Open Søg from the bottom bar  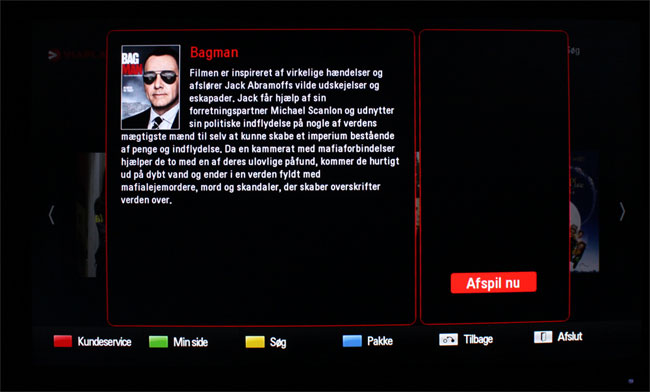pos(278,343)
